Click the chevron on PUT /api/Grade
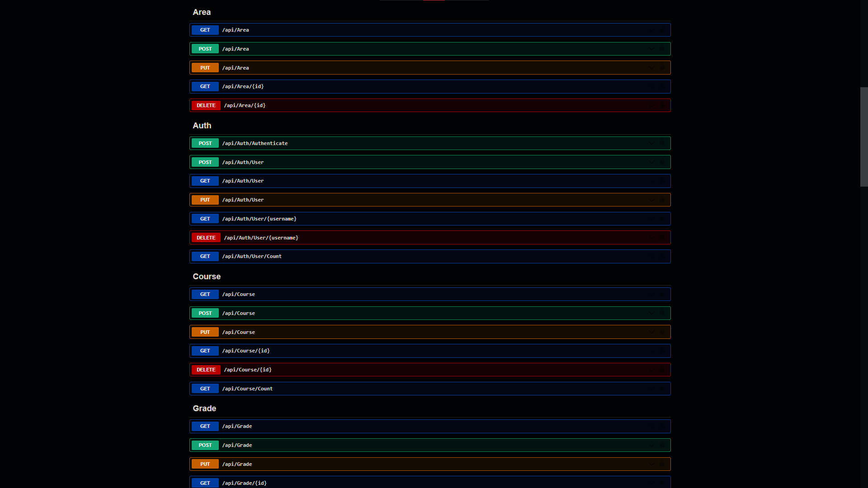Image resolution: width=868 pixels, height=488 pixels. click(x=651, y=464)
